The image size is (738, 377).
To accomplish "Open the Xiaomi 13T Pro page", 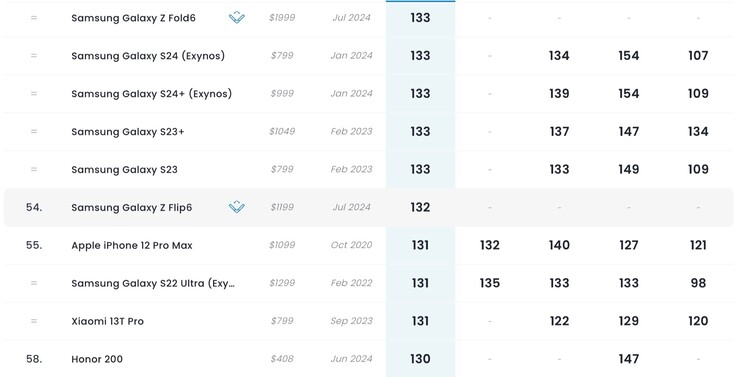I will 107,321.
